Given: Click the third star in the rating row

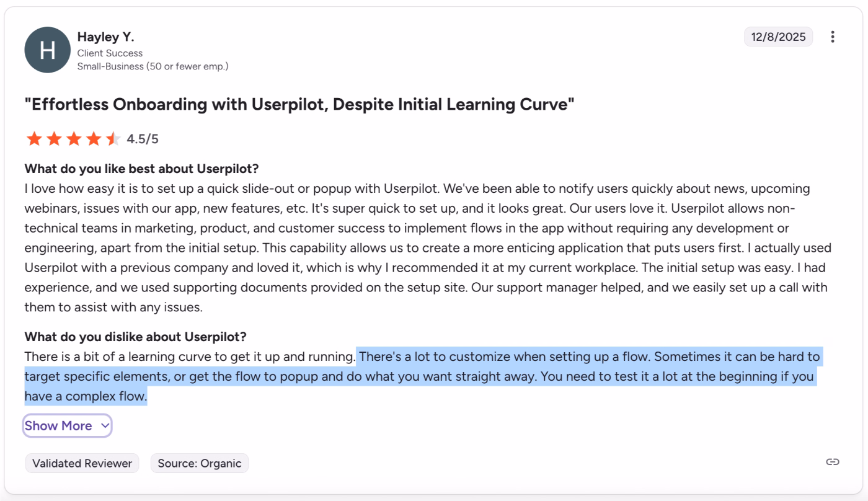Looking at the screenshot, I should click(x=74, y=138).
